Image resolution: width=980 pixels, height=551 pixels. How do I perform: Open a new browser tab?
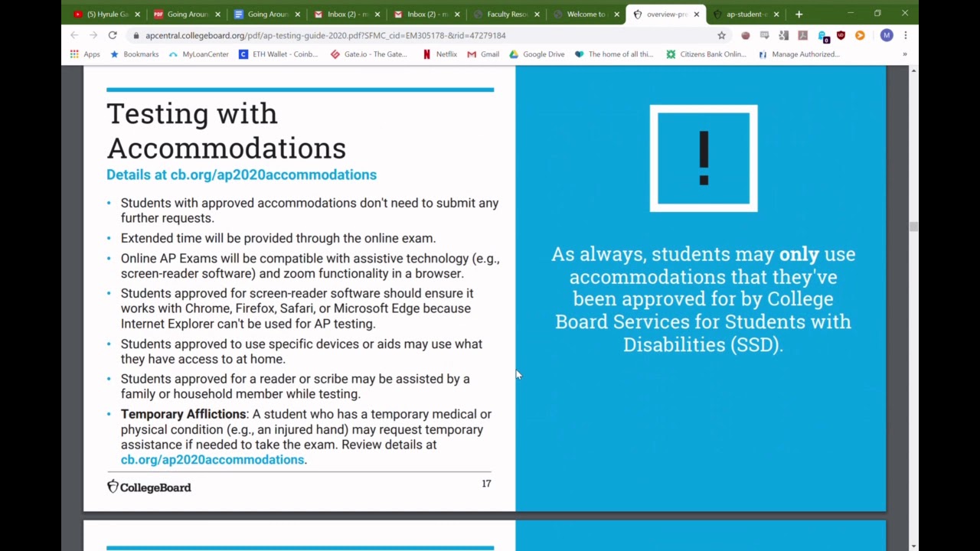click(799, 14)
